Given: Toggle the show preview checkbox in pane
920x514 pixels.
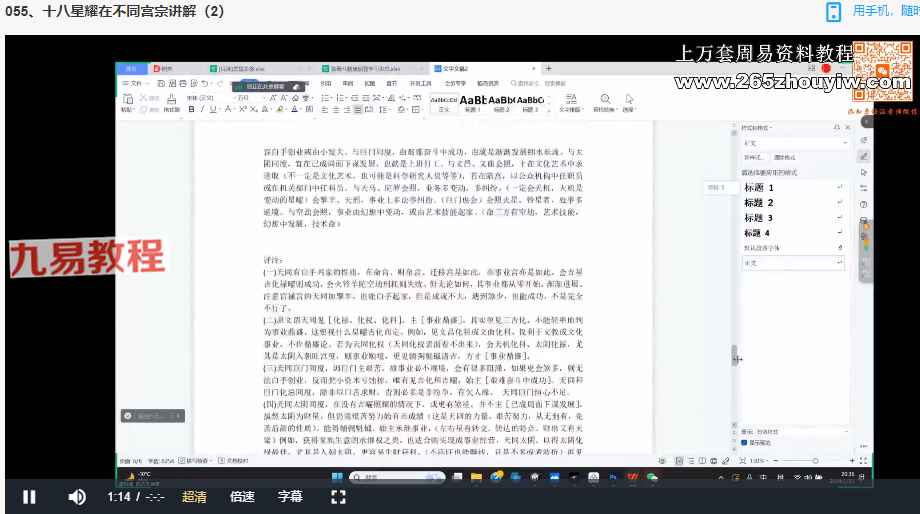Looking at the screenshot, I should coord(746,442).
